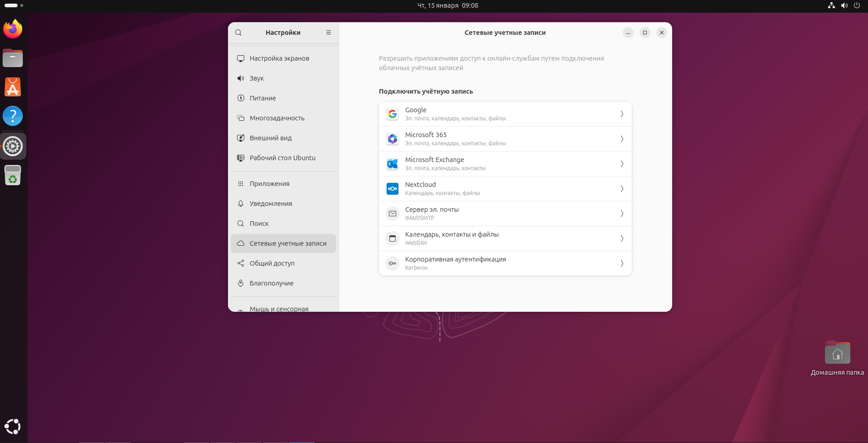Open the search icon in Настройки
Image resolution: width=868 pixels, height=443 pixels.
tap(238, 32)
